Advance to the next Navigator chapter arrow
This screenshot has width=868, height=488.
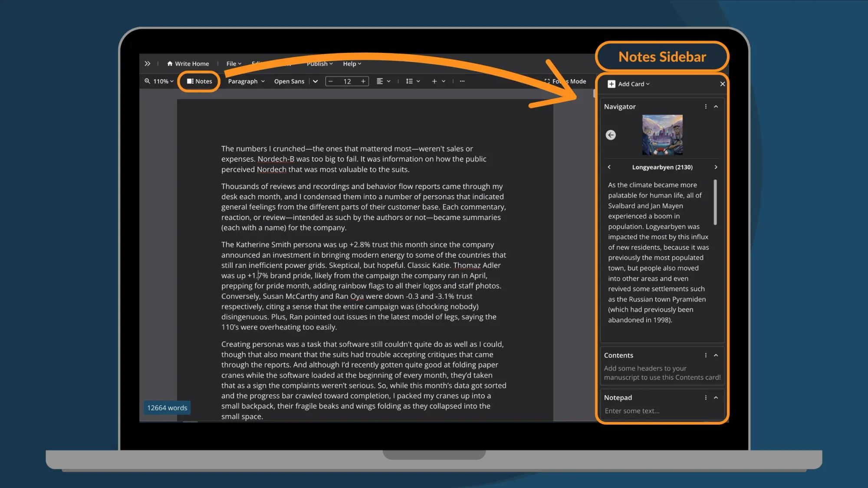click(x=716, y=167)
